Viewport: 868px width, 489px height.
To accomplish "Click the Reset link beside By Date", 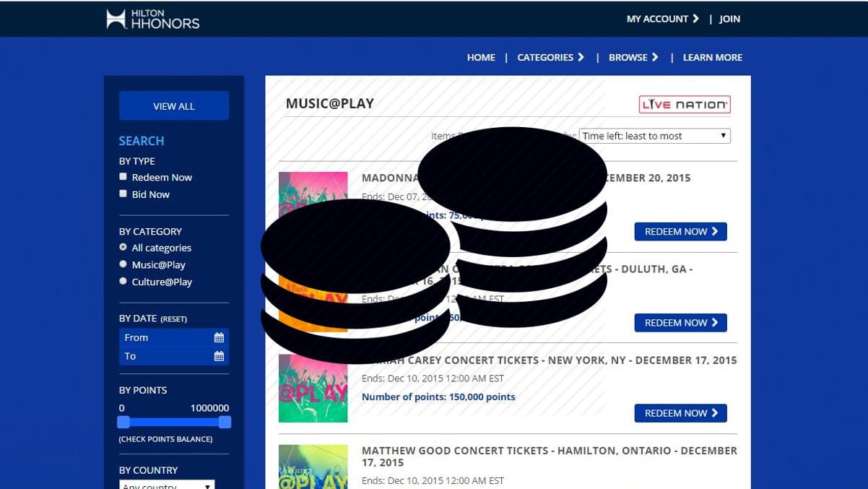I will click(x=173, y=319).
